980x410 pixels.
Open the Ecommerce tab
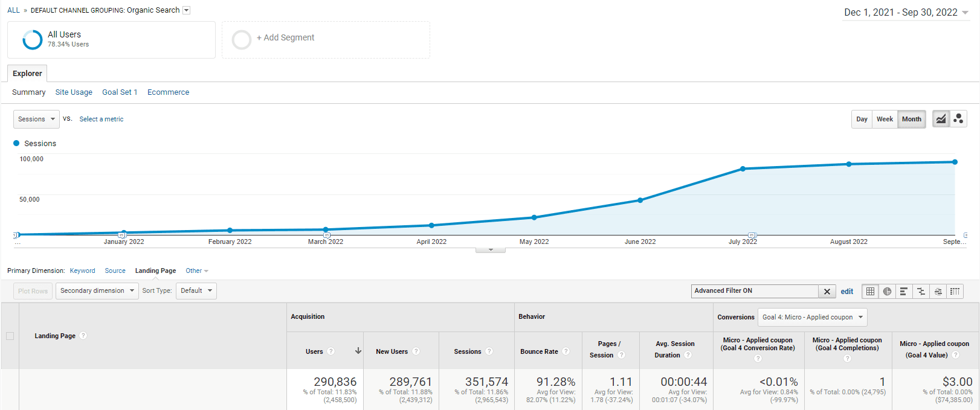point(168,92)
